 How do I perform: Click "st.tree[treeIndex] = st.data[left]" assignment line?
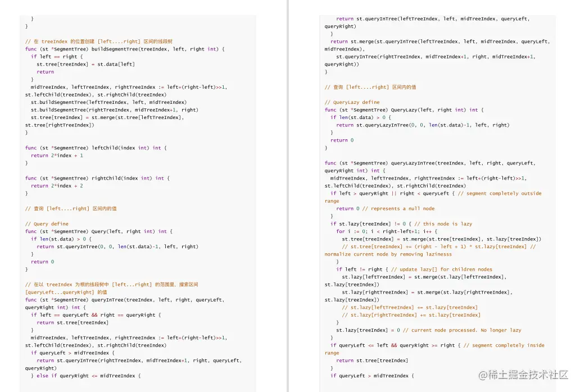coord(85,64)
